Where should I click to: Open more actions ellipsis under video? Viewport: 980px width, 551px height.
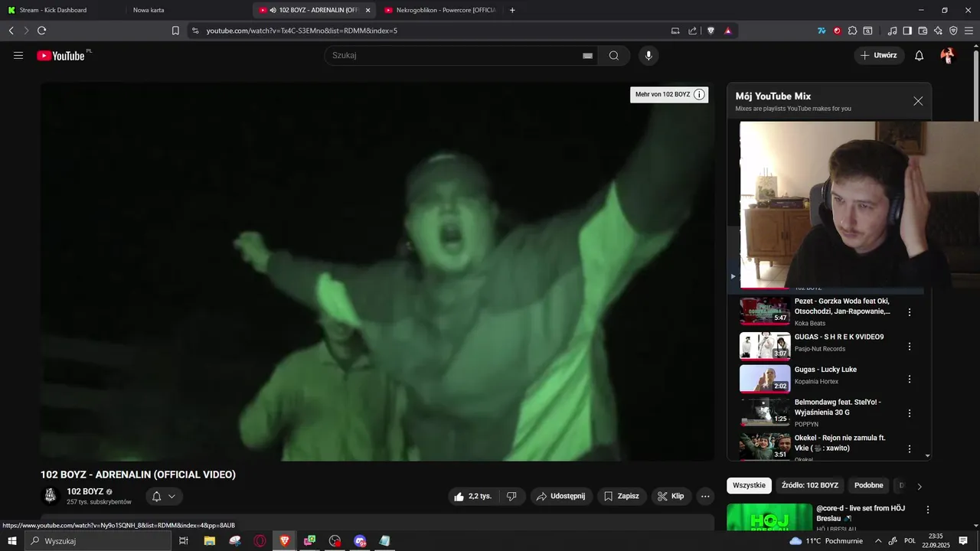point(705,496)
